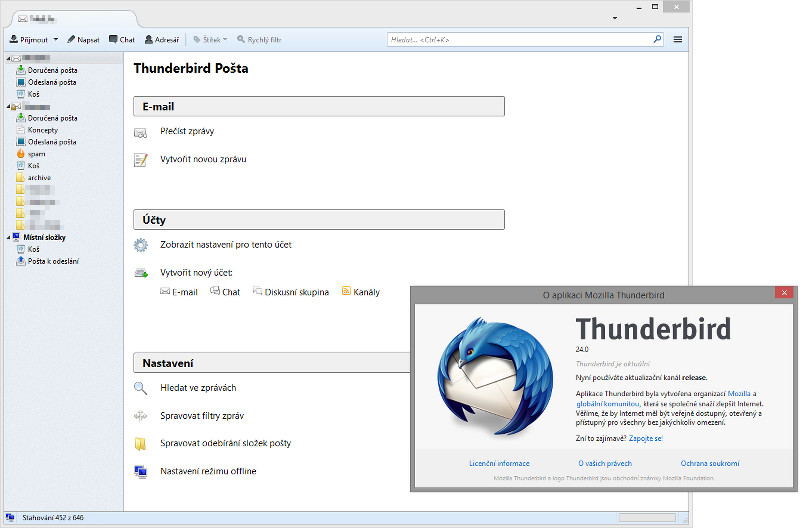Open O vašich právech link
800x528 pixels.
point(605,463)
